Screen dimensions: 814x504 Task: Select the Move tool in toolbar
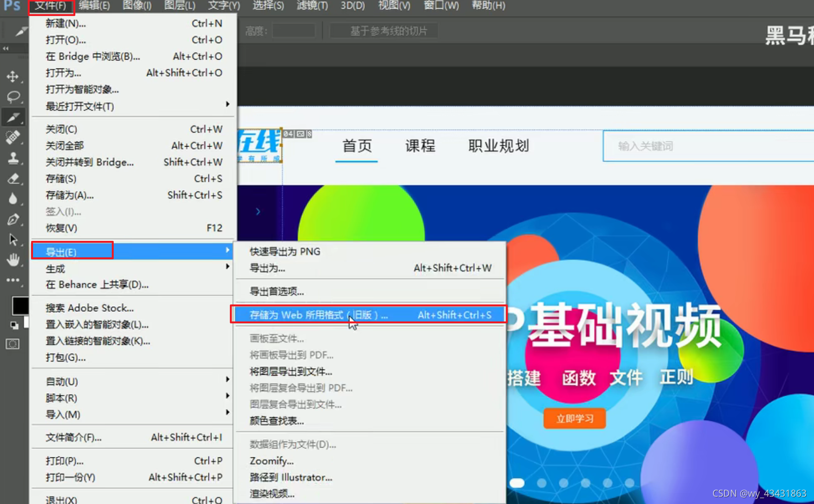click(13, 76)
